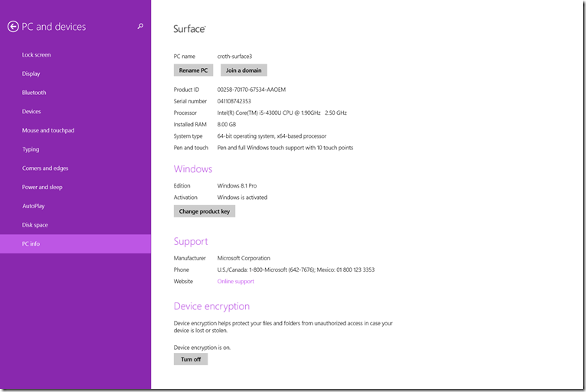Click the 8.00 GB installed RAM value
The width and height of the screenshot is (586, 392).
227,125
